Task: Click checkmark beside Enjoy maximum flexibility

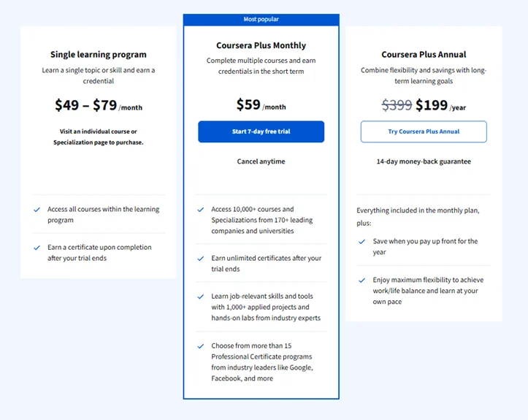Action: [x=362, y=280]
